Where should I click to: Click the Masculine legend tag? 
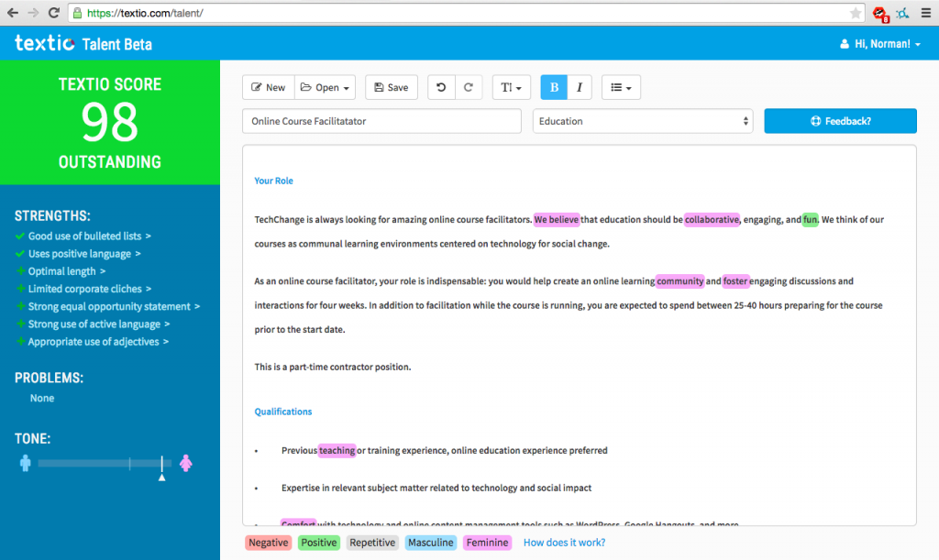[x=431, y=543]
